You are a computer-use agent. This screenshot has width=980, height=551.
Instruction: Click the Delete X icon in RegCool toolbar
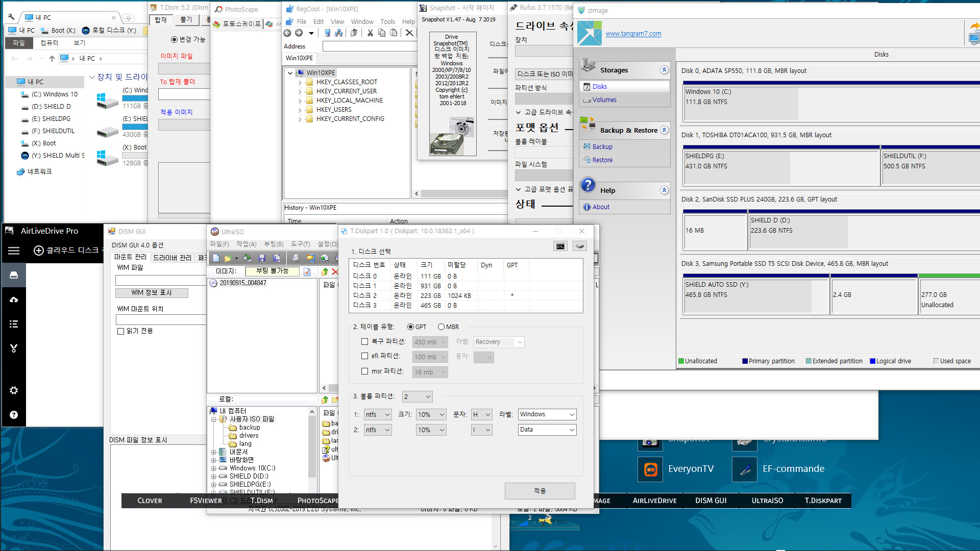pyautogui.click(x=409, y=33)
